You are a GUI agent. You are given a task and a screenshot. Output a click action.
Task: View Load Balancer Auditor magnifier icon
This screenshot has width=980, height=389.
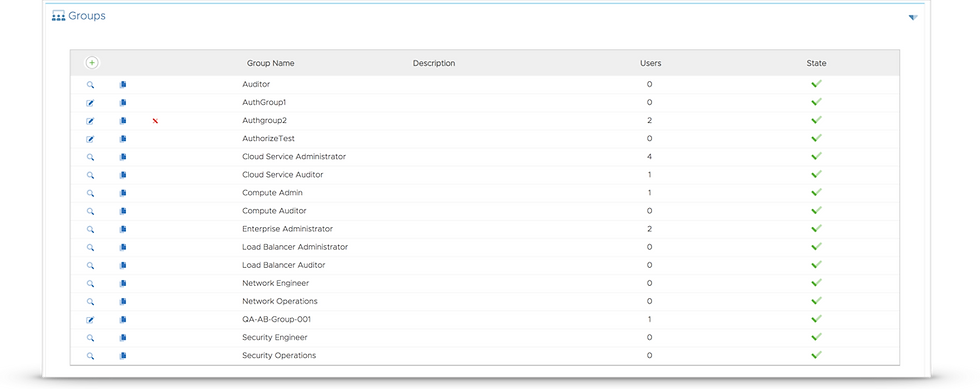pos(90,266)
